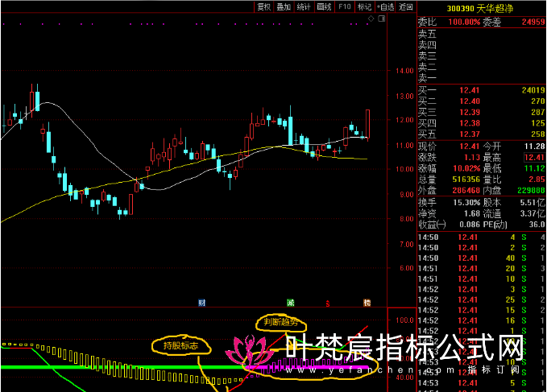This screenshot has height=392, width=547.
Task: Click the 外盘 value 286468
Action: tap(466, 191)
